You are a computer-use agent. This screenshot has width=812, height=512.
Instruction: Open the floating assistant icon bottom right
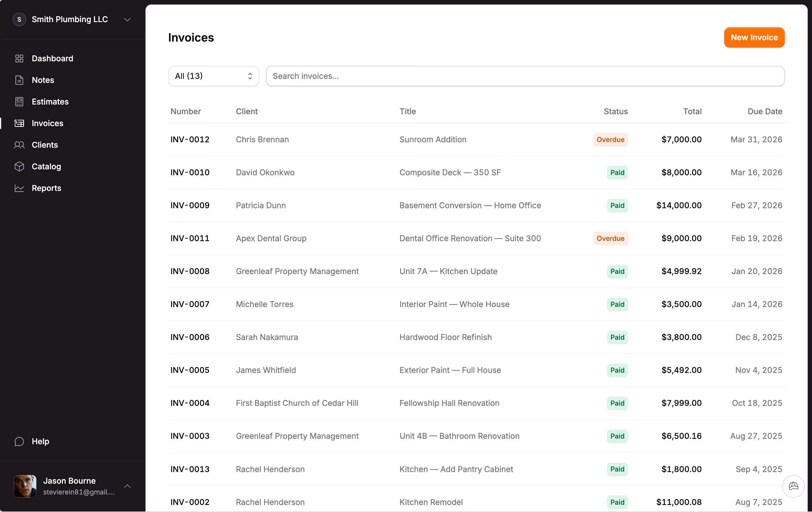[x=793, y=486]
